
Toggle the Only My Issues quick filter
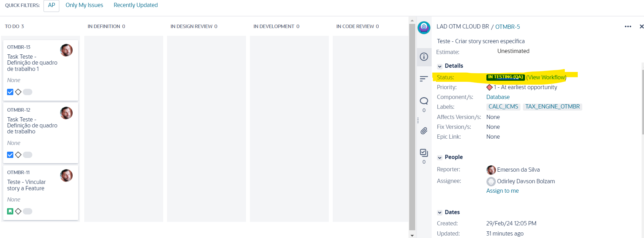tap(84, 5)
